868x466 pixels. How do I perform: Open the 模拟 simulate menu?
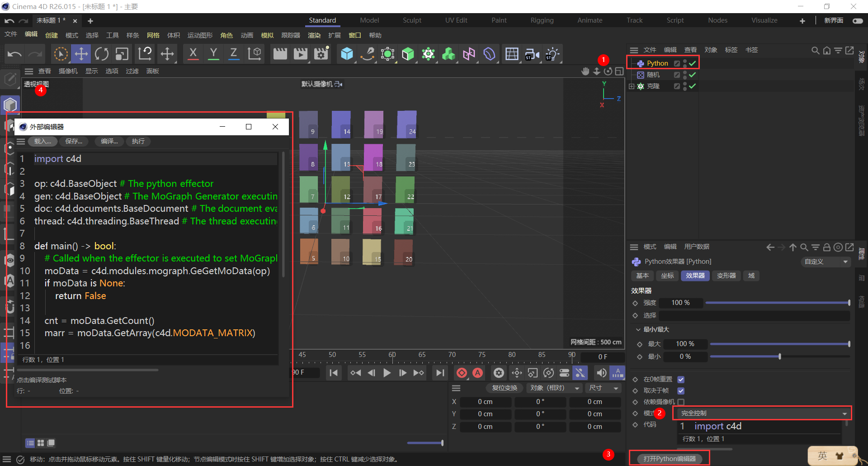[x=267, y=35]
